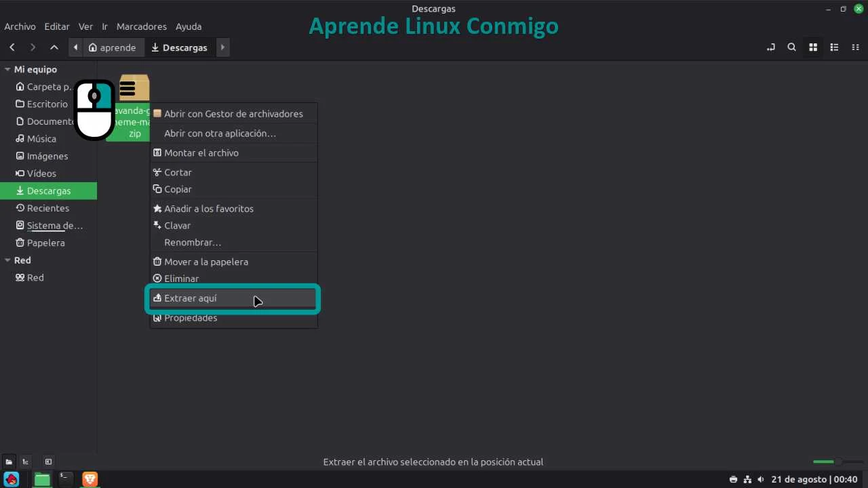Choose Mover a la papelera

click(233, 262)
